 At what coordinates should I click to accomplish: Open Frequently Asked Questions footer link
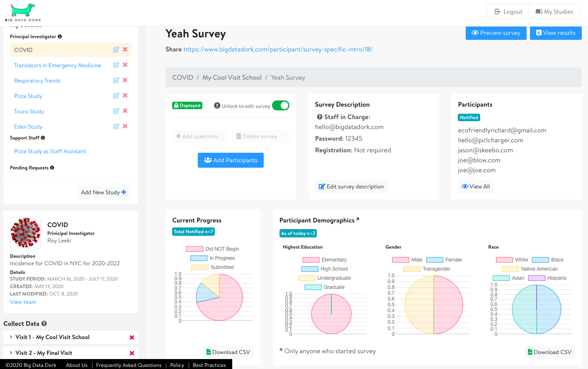pos(129,365)
